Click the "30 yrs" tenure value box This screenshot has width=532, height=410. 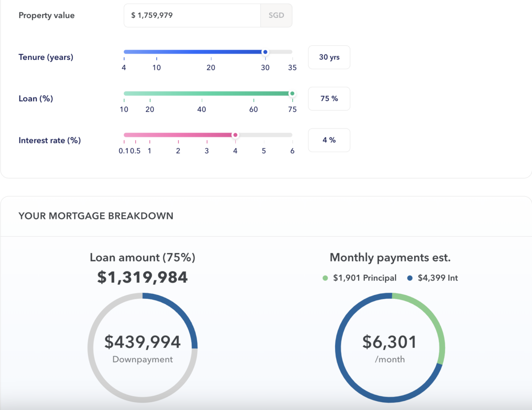(x=329, y=57)
